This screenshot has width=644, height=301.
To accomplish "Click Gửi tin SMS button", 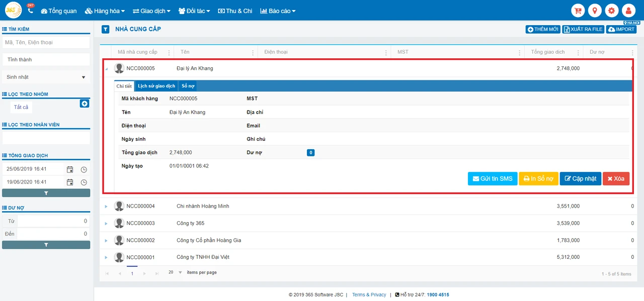I will coord(493,178).
